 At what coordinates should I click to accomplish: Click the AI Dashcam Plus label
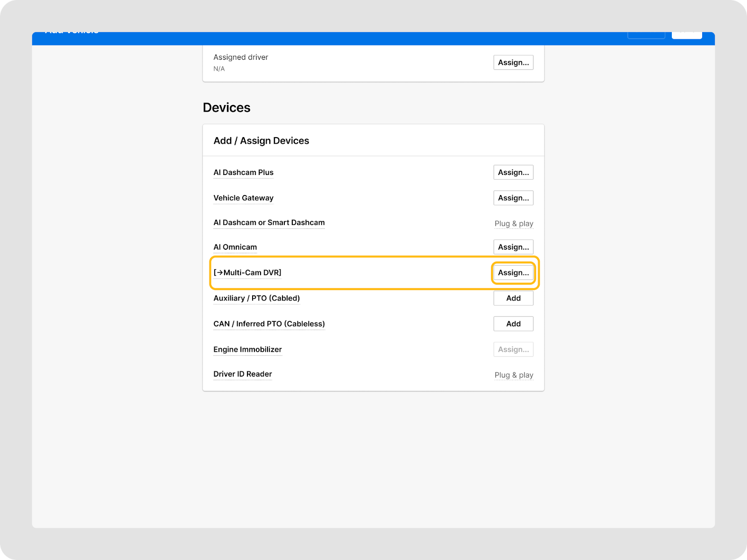click(x=243, y=172)
